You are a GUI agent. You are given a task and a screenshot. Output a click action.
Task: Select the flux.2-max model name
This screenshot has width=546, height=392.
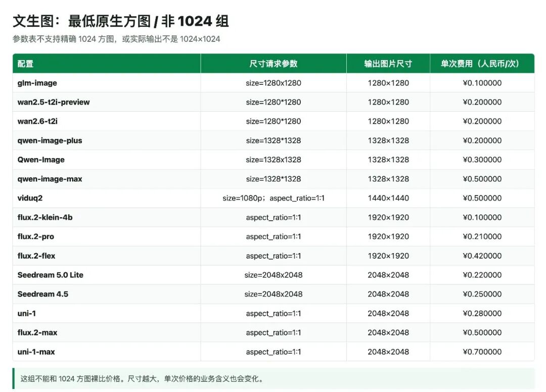[x=37, y=332]
